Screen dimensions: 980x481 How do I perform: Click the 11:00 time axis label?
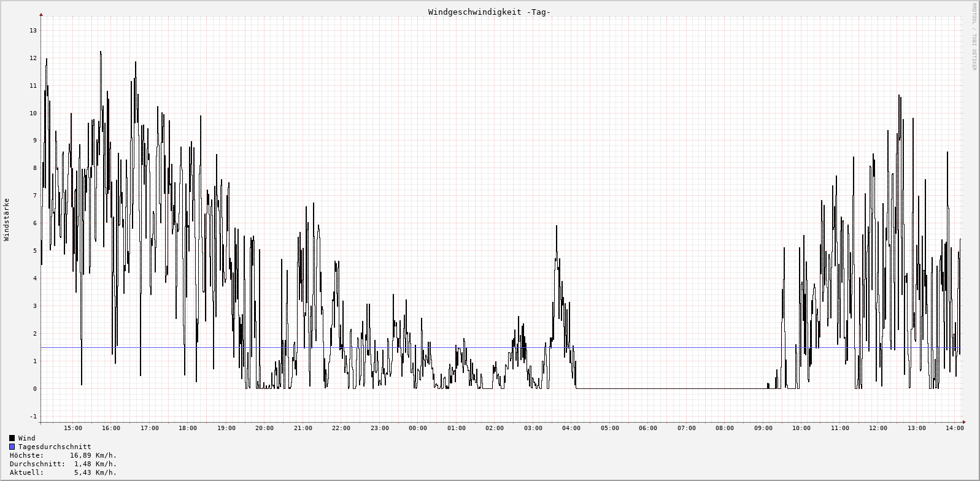[840, 428]
